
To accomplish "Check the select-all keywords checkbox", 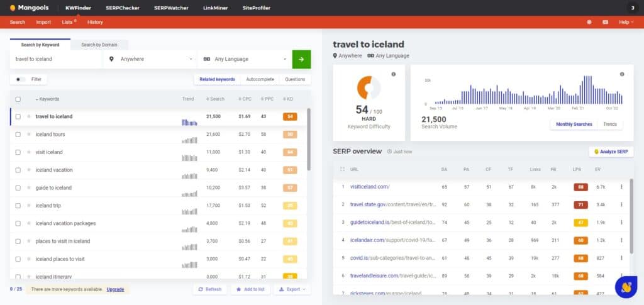I will coord(18,99).
